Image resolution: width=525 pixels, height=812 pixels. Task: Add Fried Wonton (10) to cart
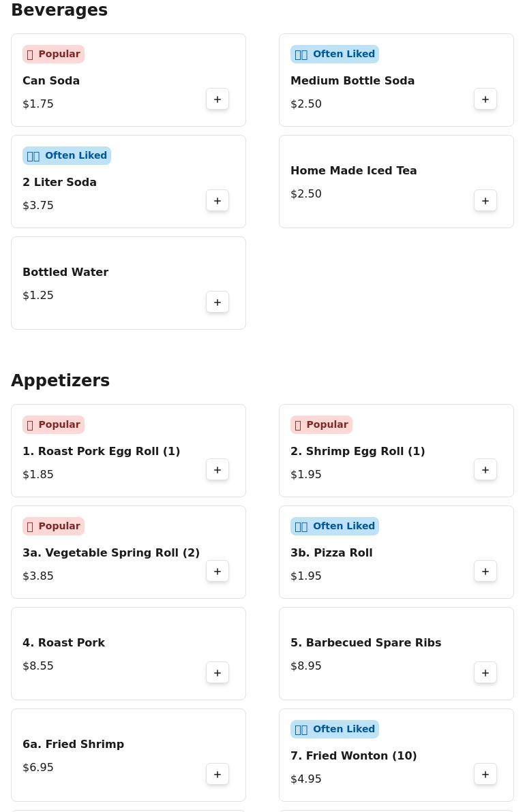click(485, 775)
